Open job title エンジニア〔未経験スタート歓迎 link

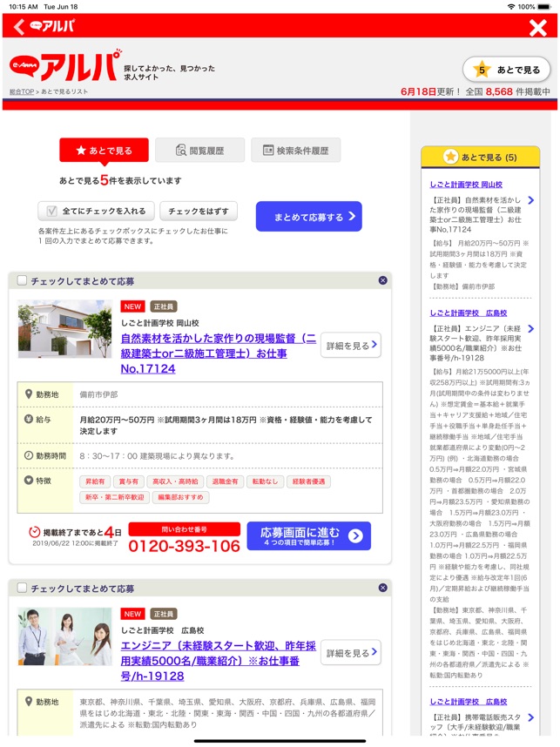point(218,661)
